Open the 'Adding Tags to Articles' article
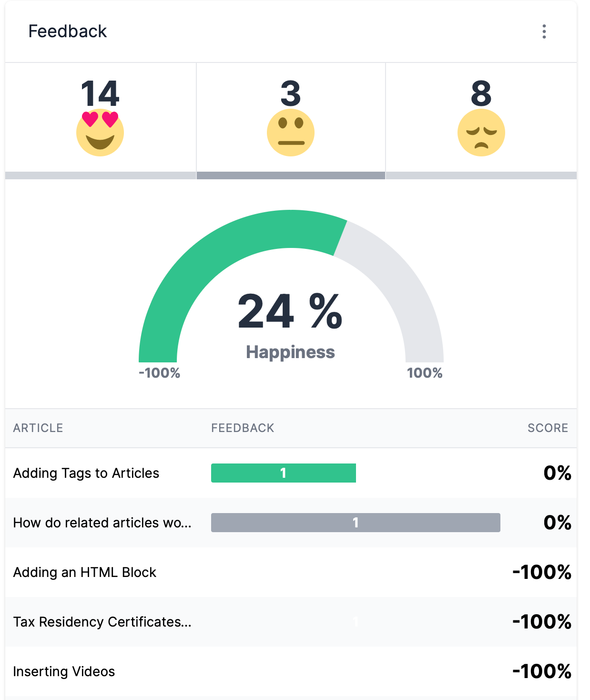This screenshot has height=700, width=590. pyautogui.click(x=86, y=473)
